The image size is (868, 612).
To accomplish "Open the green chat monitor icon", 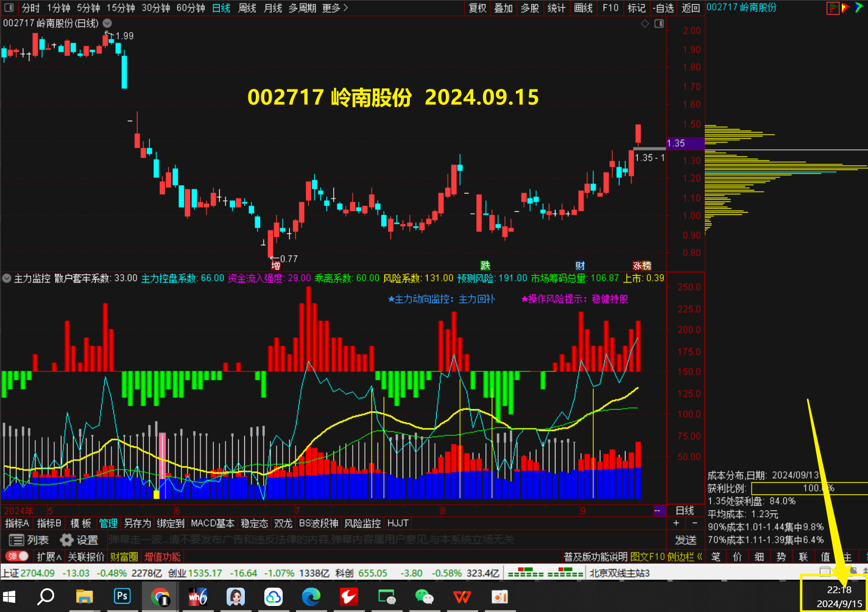I will (x=386, y=596).
